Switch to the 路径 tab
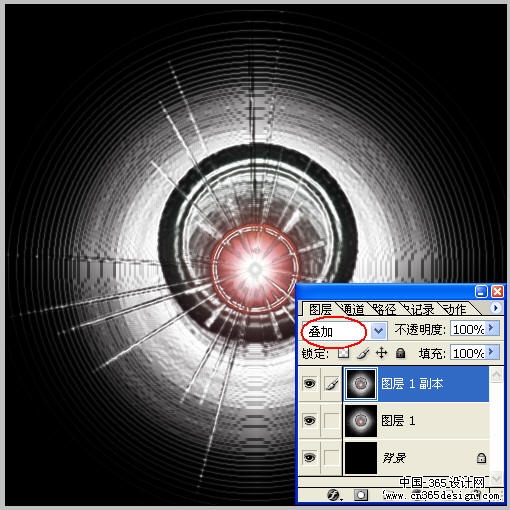This screenshot has height=510, width=510. [x=384, y=309]
